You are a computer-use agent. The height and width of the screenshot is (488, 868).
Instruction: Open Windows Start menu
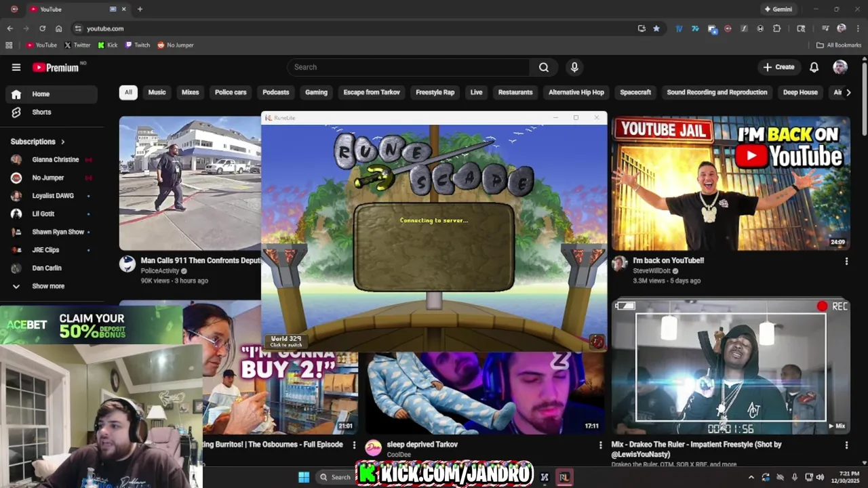(304, 477)
